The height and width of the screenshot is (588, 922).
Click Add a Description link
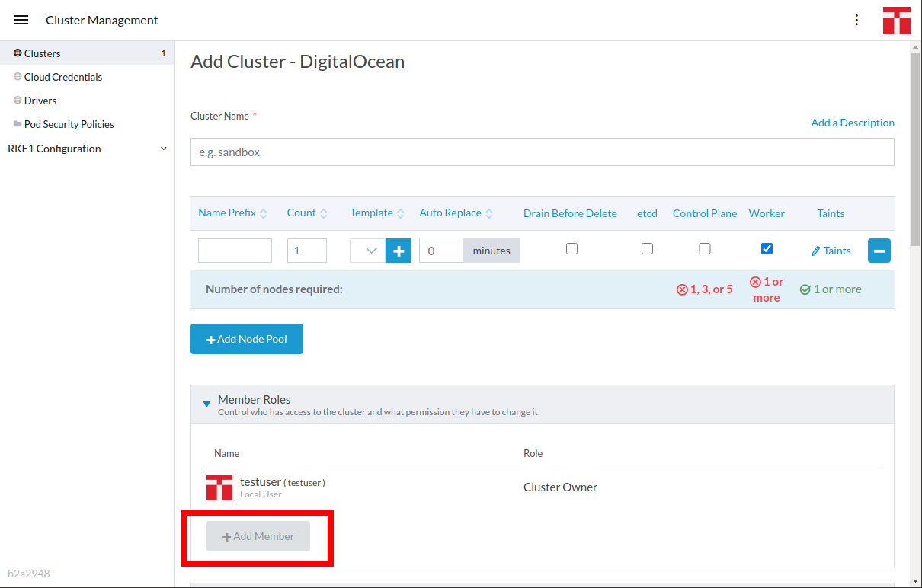click(853, 123)
